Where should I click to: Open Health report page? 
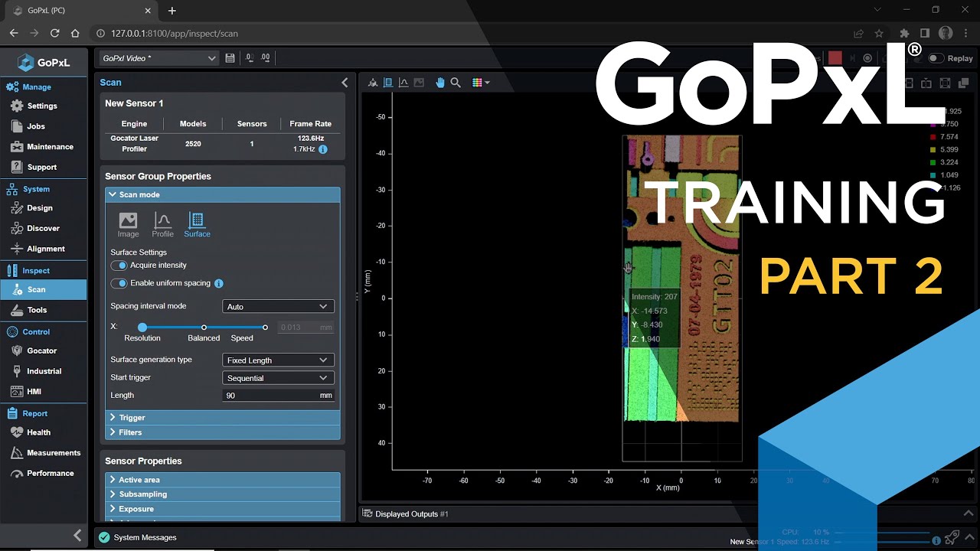pyautogui.click(x=44, y=432)
